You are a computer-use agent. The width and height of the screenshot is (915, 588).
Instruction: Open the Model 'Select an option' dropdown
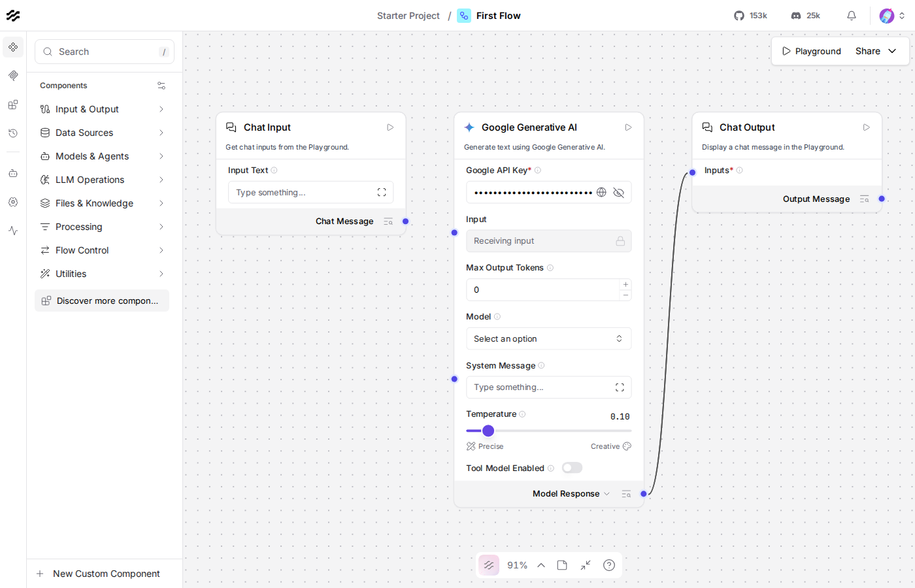[548, 338]
